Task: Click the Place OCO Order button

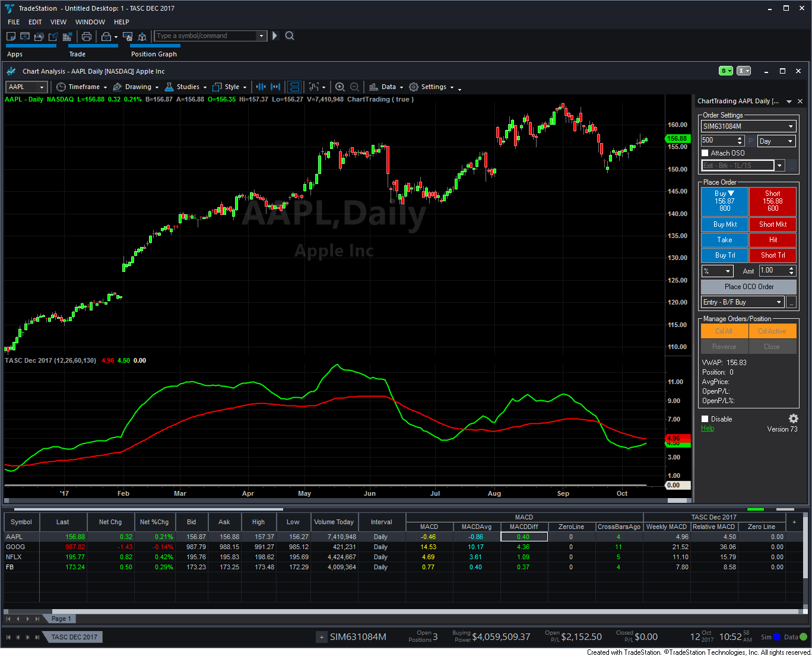Action: click(749, 287)
